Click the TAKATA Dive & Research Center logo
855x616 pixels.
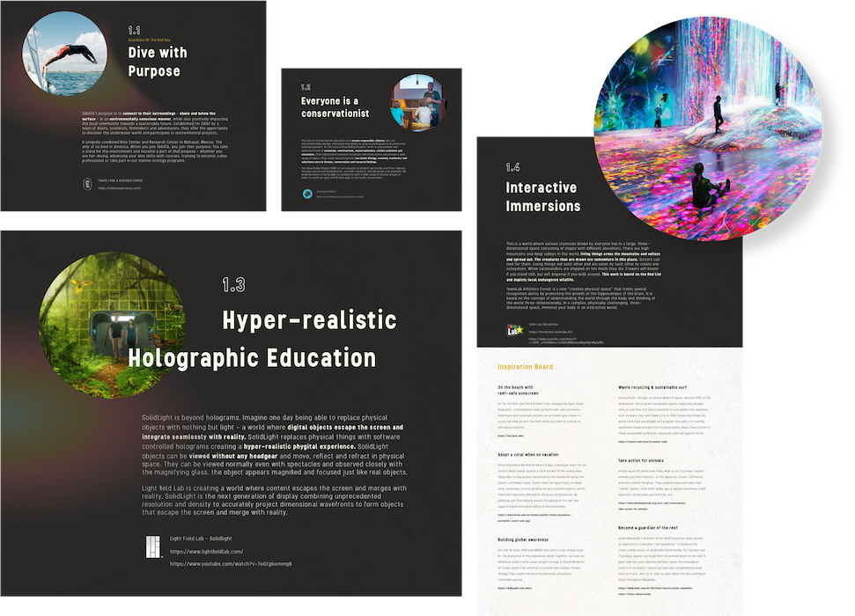click(x=87, y=184)
